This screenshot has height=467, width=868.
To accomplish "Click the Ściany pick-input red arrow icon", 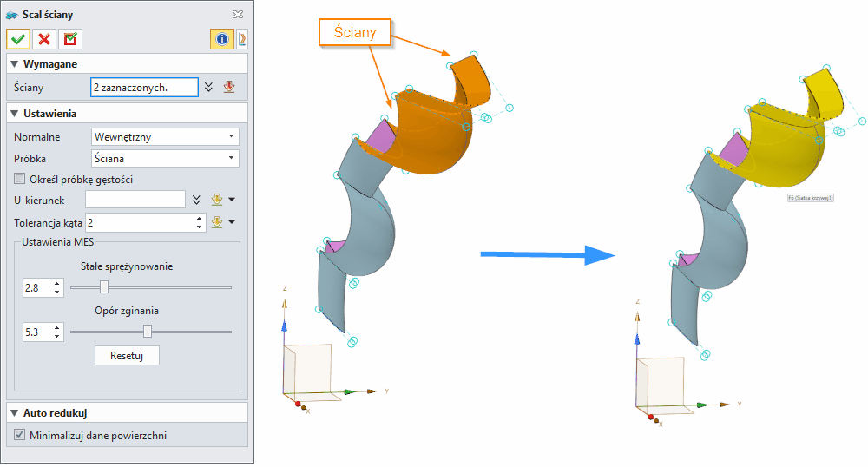I will 229,87.
